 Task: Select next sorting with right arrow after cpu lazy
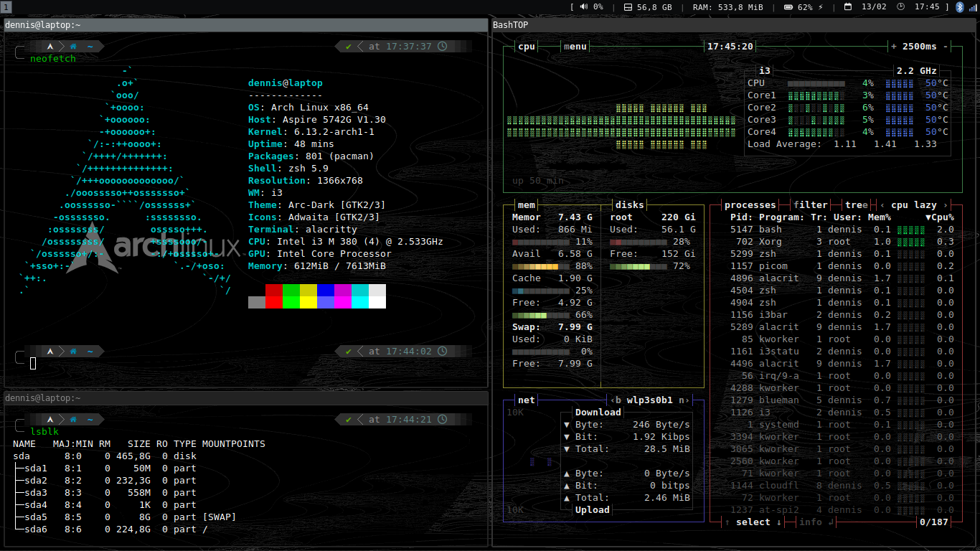[x=946, y=205]
